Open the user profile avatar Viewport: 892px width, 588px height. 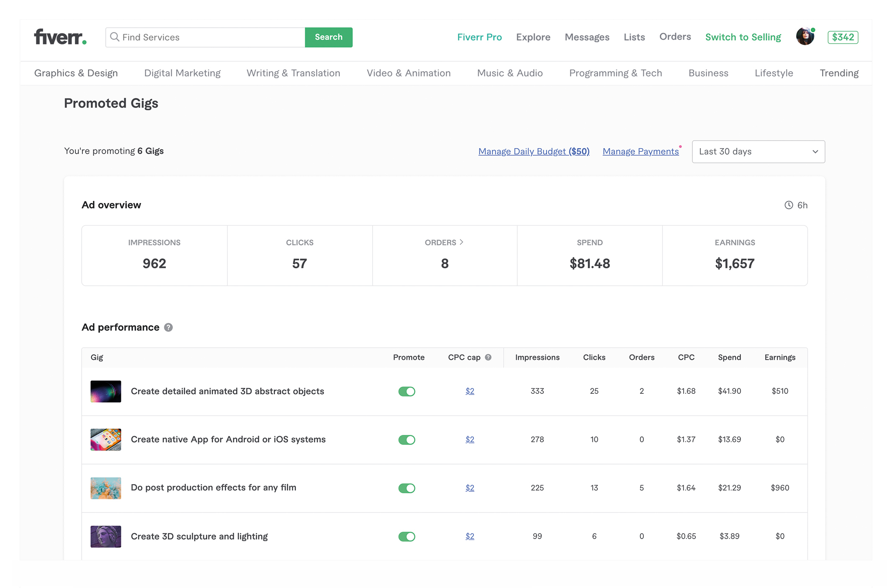click(x=805, y=37)
